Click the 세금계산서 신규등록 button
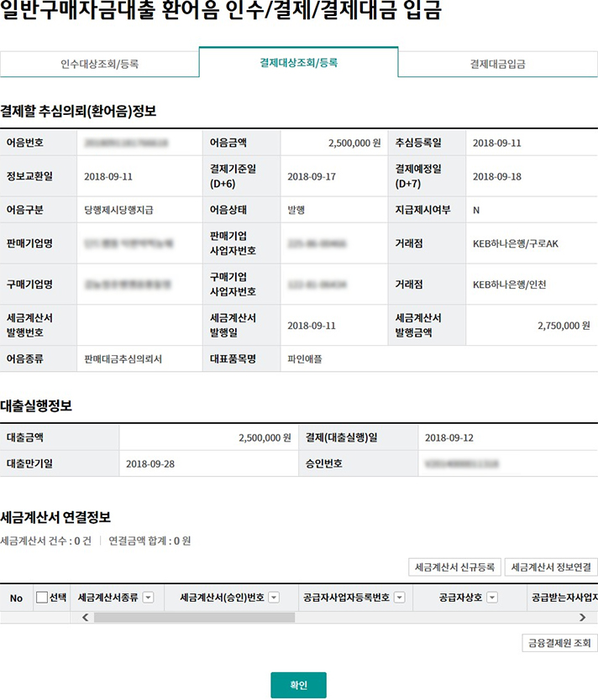598x700 pixels. point(454,567)
